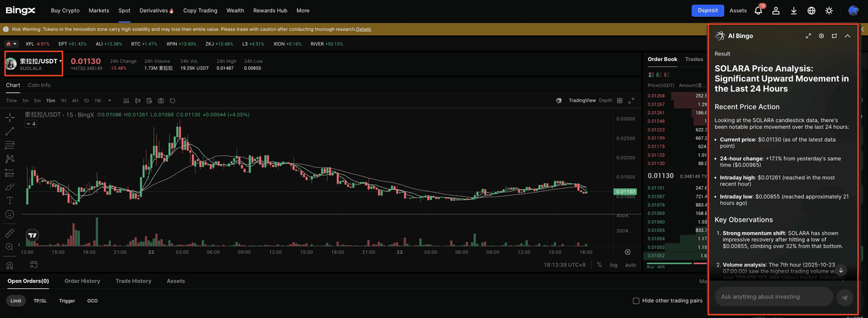Click the measure ruler tool

coord(10,233)
